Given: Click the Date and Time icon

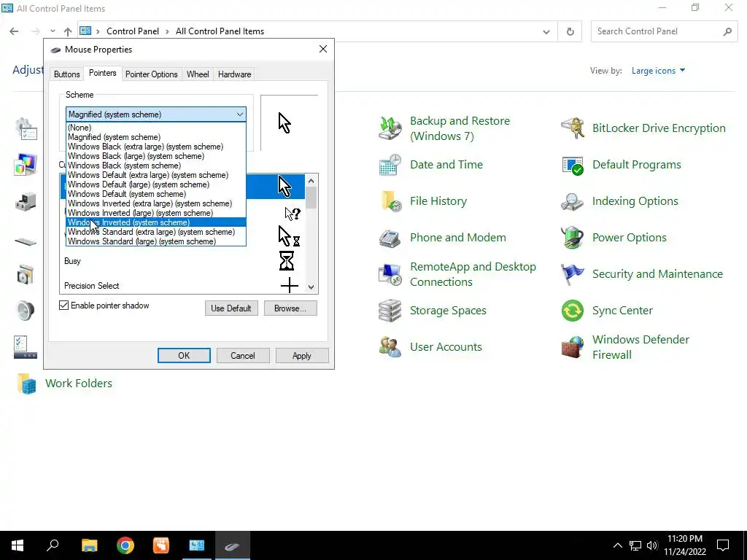Looking at the screenshot, I should [390, 165].
